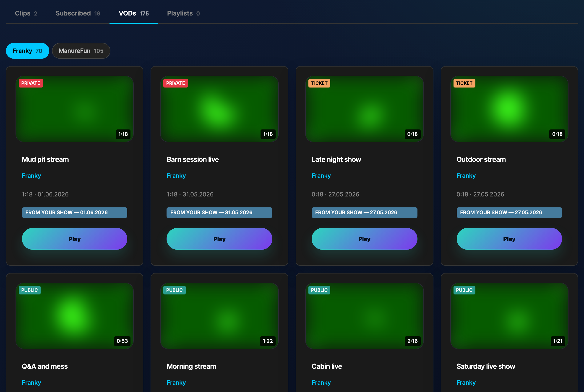Open Franky link under Late night show
584x392 pixels.
tap(321, 176)
